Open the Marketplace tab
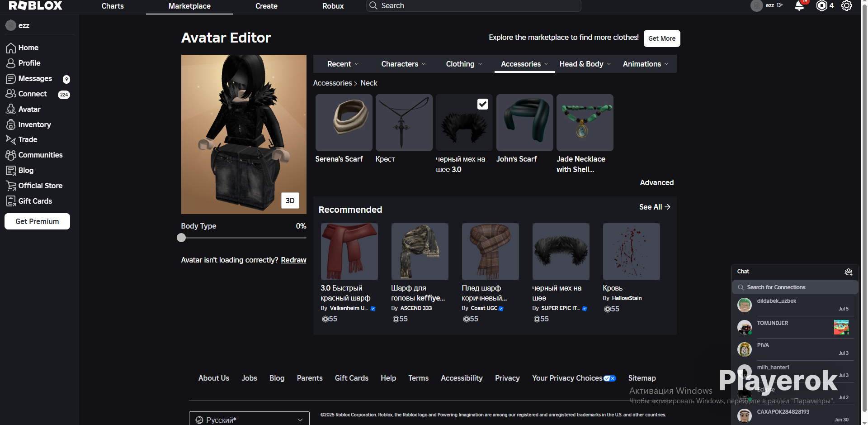 (189, 6)
